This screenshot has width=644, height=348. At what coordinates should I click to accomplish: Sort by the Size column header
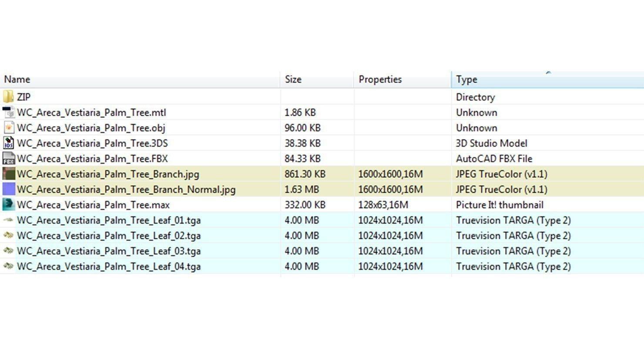click(293, 80)
